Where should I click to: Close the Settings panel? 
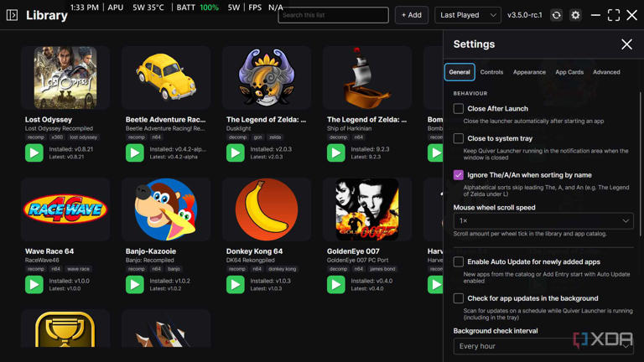[x=626, y=44]
